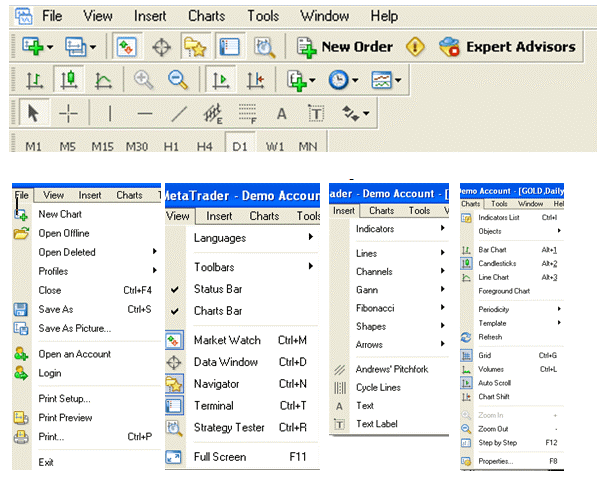The image size is (608, 496).
Task: Expand the Periodicity clock dropdown arrow
Action: point(355,80)
